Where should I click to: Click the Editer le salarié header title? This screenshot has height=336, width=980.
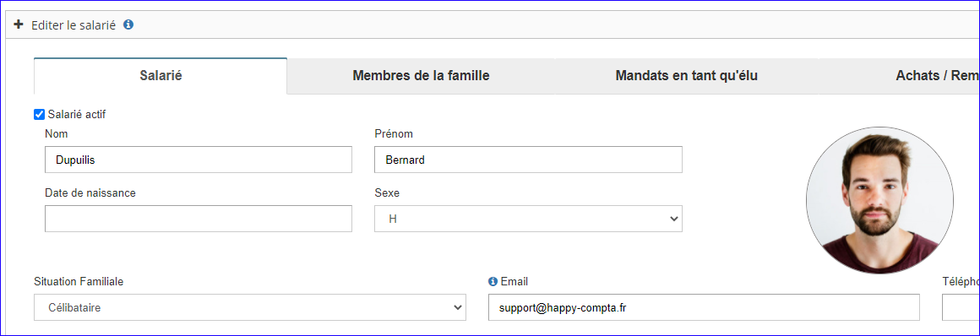(x=73, y=25)
